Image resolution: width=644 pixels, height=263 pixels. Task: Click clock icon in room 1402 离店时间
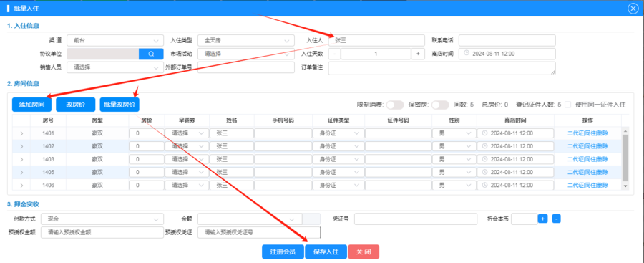coord(484,146)
